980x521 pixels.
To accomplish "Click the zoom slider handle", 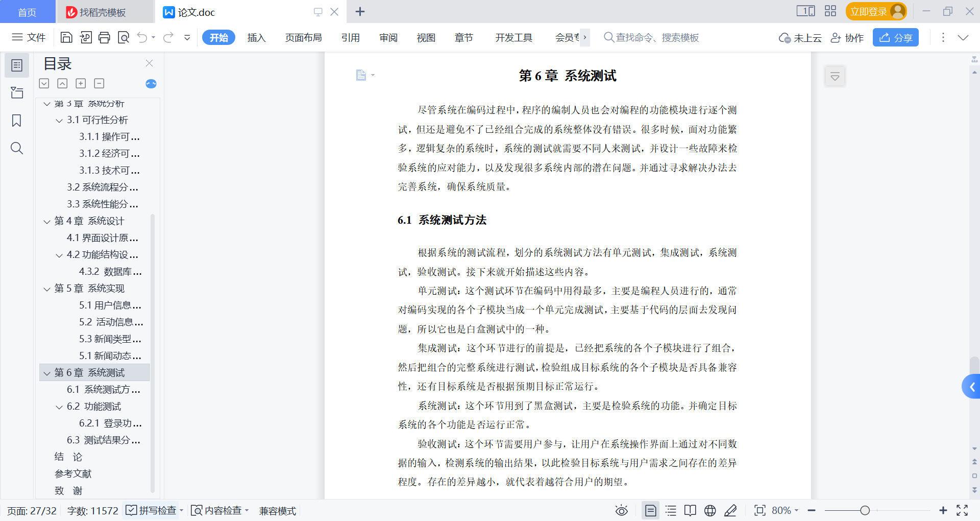I will point(865,510).
